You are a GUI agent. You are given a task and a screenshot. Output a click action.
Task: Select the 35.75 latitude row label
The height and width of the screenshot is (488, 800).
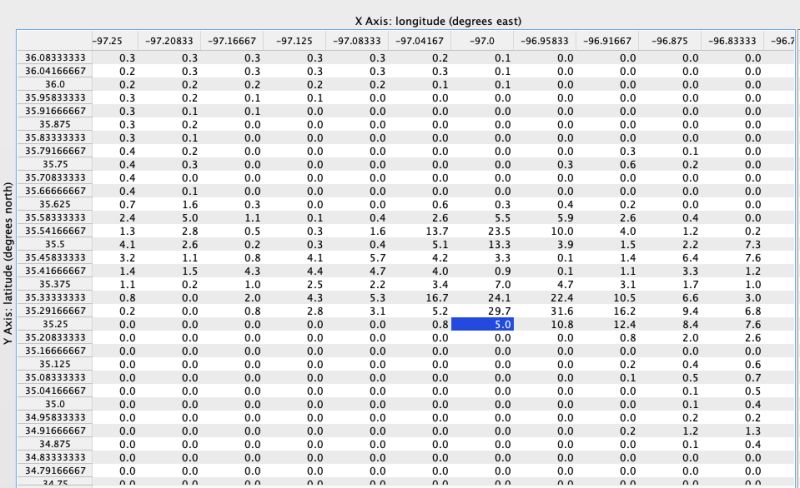point(55,164)
